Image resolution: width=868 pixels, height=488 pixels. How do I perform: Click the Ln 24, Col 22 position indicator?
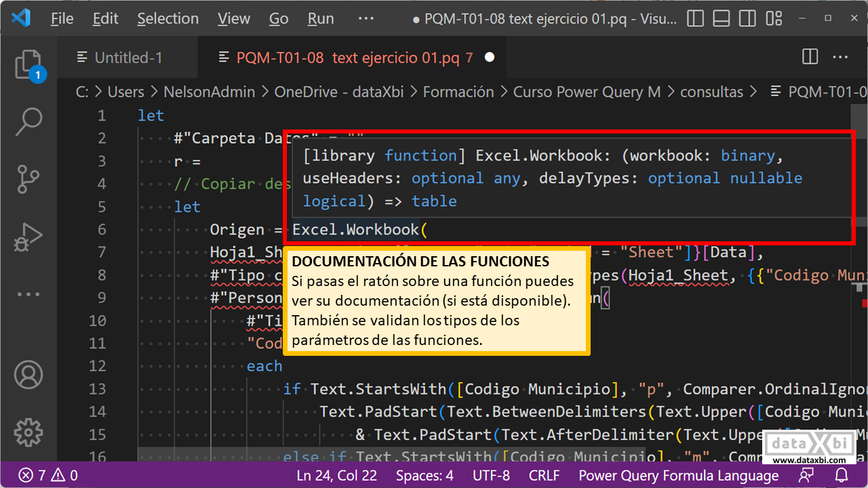tap(336, 475)
